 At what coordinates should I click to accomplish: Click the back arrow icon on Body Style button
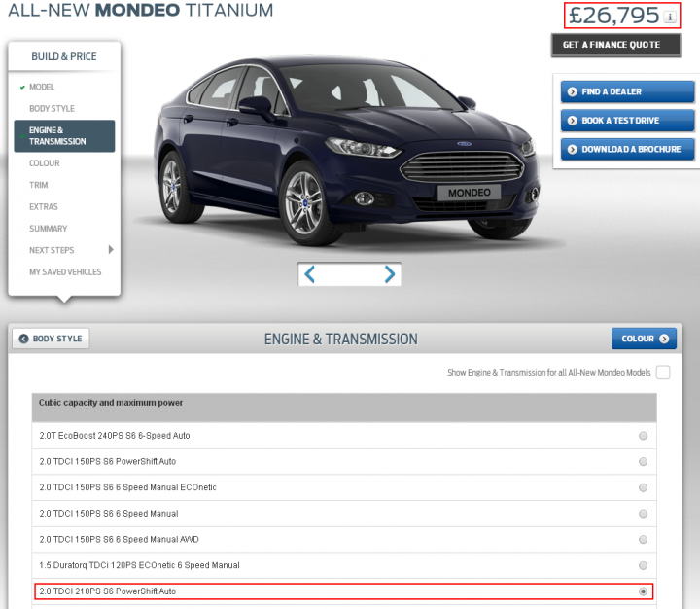click(x=23, y=339)
